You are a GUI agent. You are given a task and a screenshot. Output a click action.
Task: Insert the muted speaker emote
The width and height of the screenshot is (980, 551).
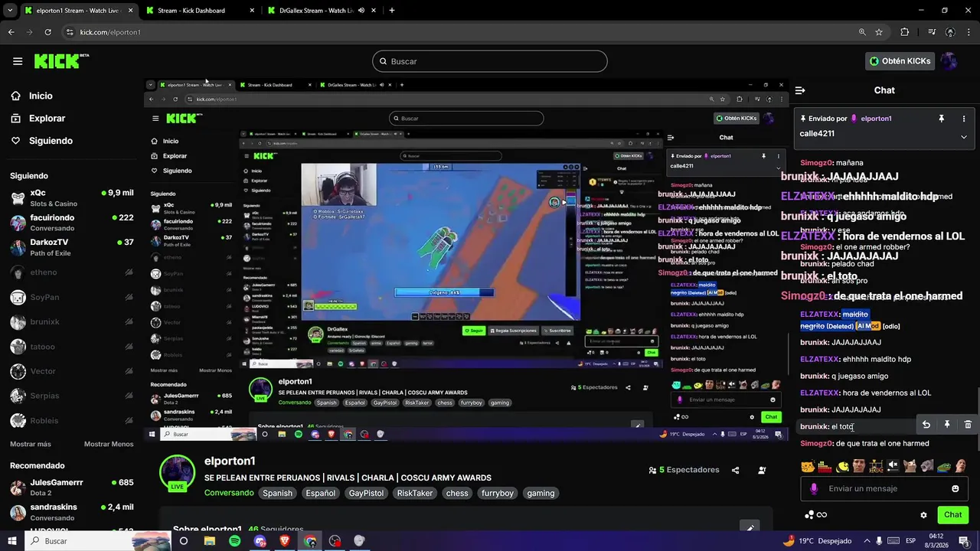tap(893, 466)
